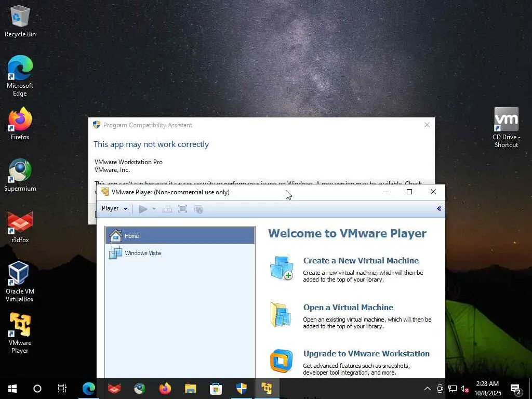Click the Create New Virtual Machine icon
This screenshot has height=399, width=532.
tap(282, 268)
